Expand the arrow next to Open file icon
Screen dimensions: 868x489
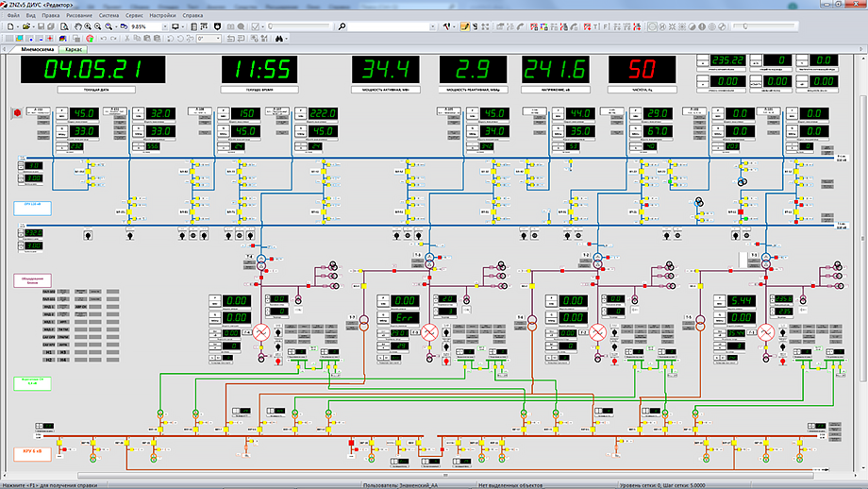click(x=35, y=27)
